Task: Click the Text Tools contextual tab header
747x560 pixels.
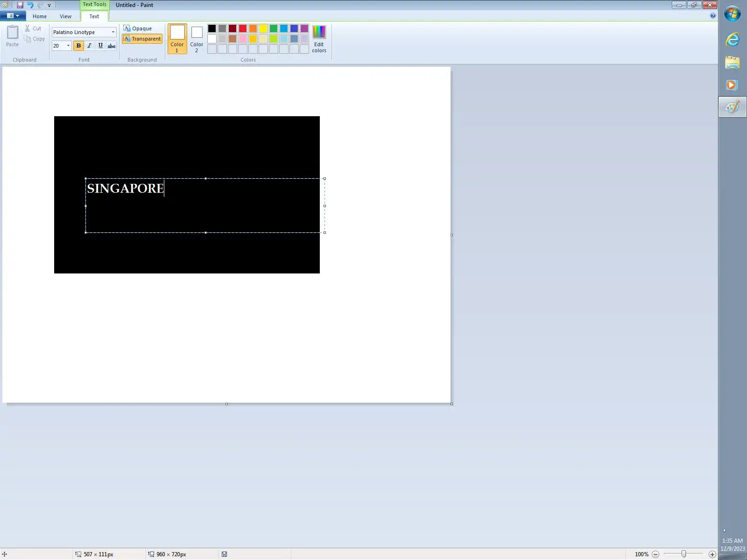Action: click(95, 5)
